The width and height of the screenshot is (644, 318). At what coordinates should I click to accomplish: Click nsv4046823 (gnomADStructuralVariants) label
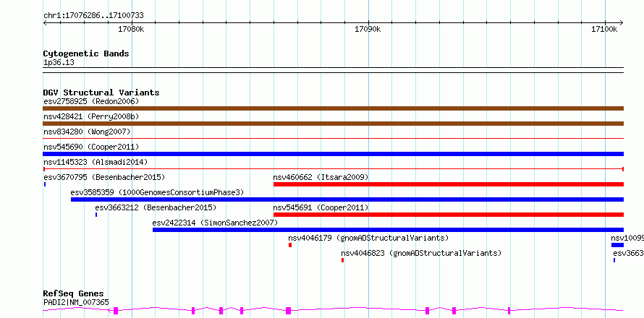coord(421,253)
